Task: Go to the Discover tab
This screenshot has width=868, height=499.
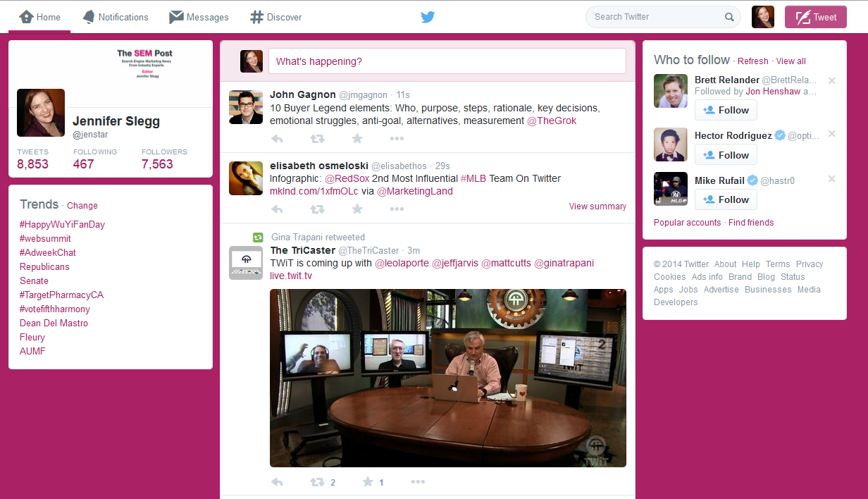Action: click(x=276, y=17)
